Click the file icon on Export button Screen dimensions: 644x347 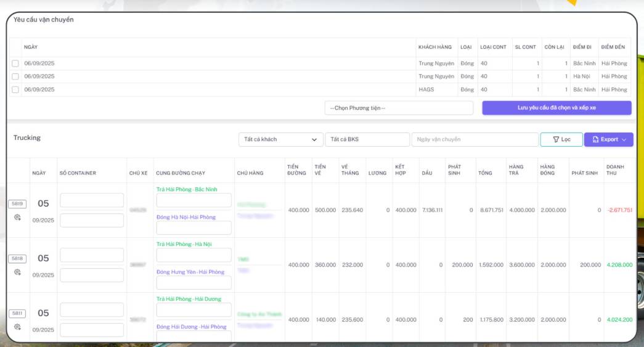coord(595,140)
